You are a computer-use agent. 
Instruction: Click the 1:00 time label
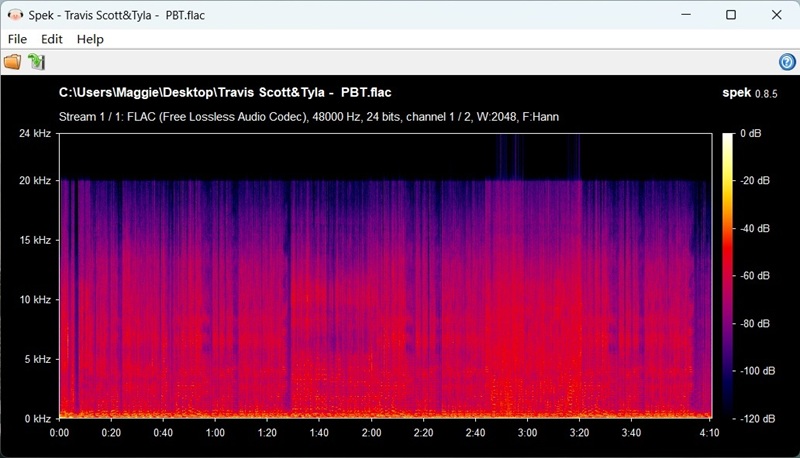tap(215, 433)
